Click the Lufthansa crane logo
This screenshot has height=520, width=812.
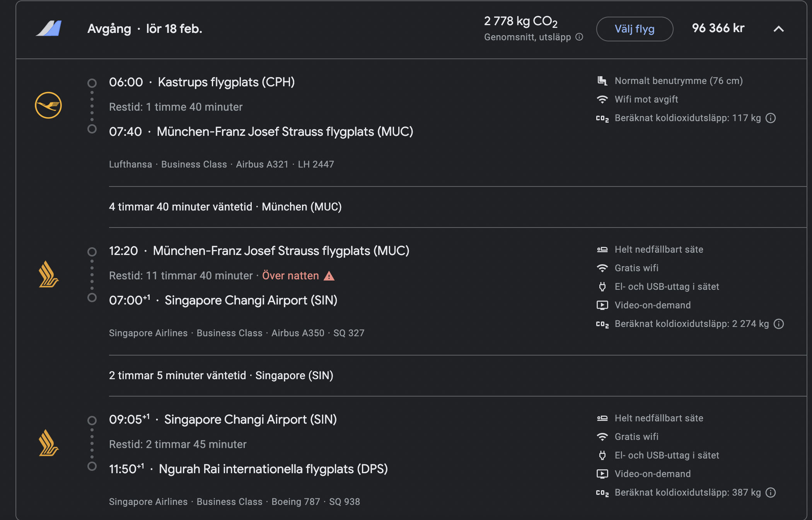click(x=48, y=105)
